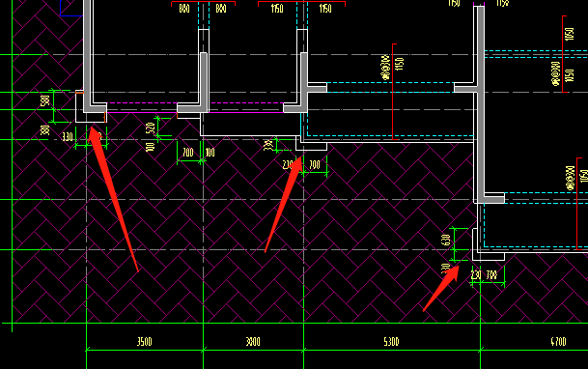The width and height of the screenshot is (588, 369).
Task: Select the 700 dimension near bottom-right footing
Action: coord(491,275)
